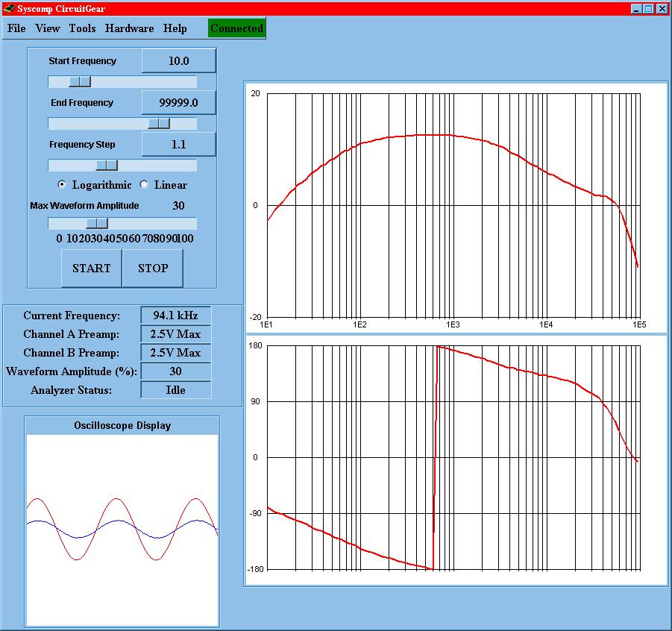
Task: Click the green Connected status indicator
Action: [x=236, y=28]
